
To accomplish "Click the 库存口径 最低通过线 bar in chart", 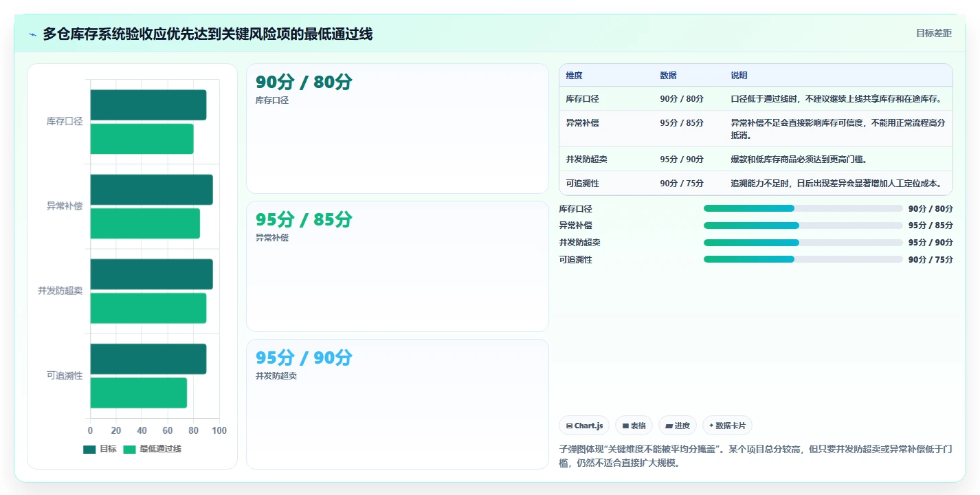I will (x=142, y=139).
